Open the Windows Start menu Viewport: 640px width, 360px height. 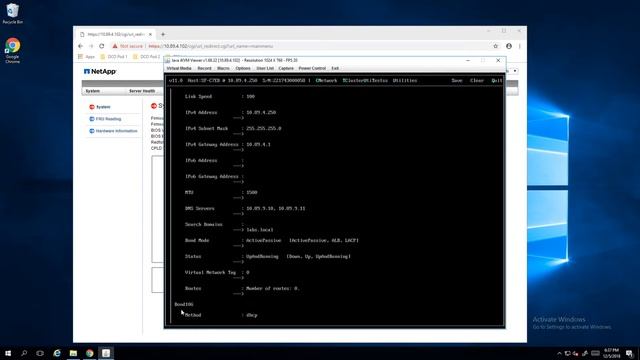8,353
